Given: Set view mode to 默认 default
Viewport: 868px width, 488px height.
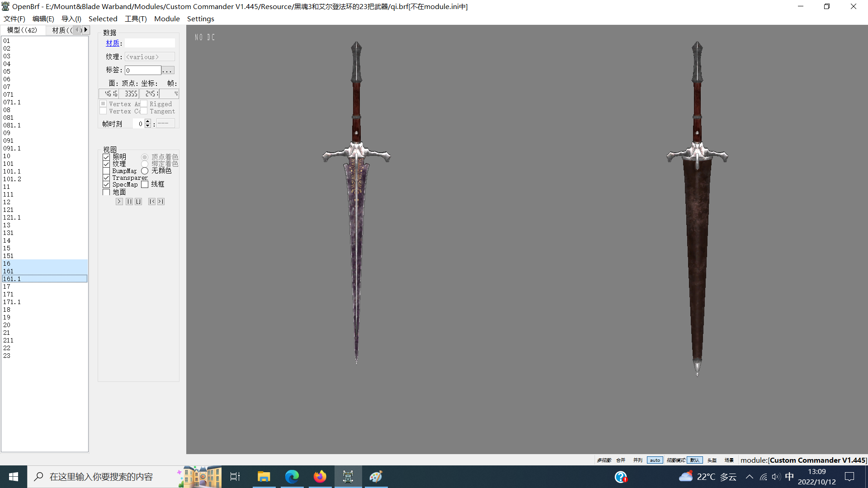Looking at the screenshot, I should (695, 460).
